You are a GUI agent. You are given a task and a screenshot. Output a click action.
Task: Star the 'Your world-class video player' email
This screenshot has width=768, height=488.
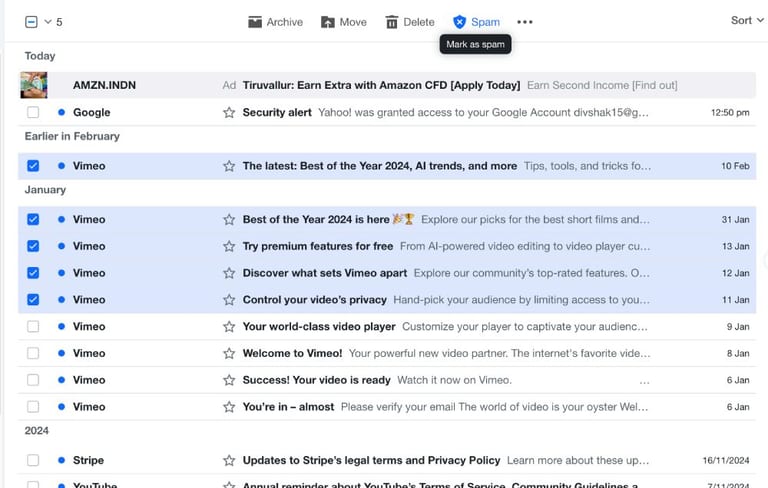(x=229, y=327)
